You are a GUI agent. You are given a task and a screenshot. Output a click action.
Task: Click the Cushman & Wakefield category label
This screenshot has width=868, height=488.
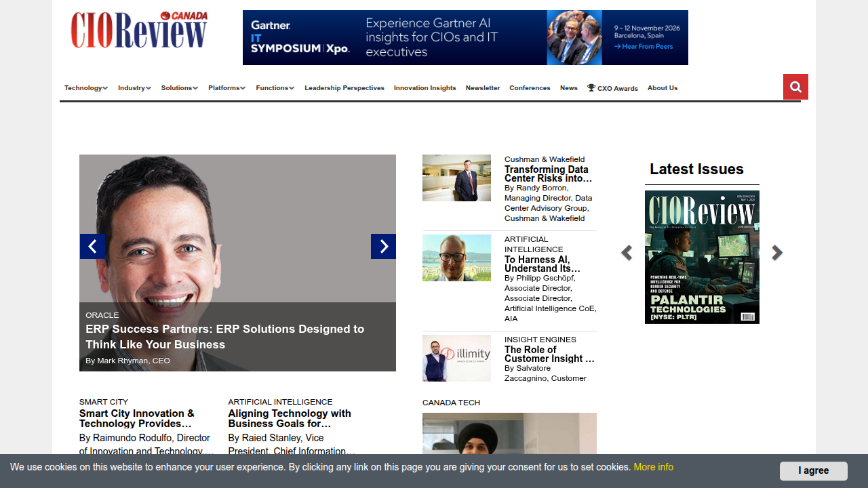pos(545,159)
